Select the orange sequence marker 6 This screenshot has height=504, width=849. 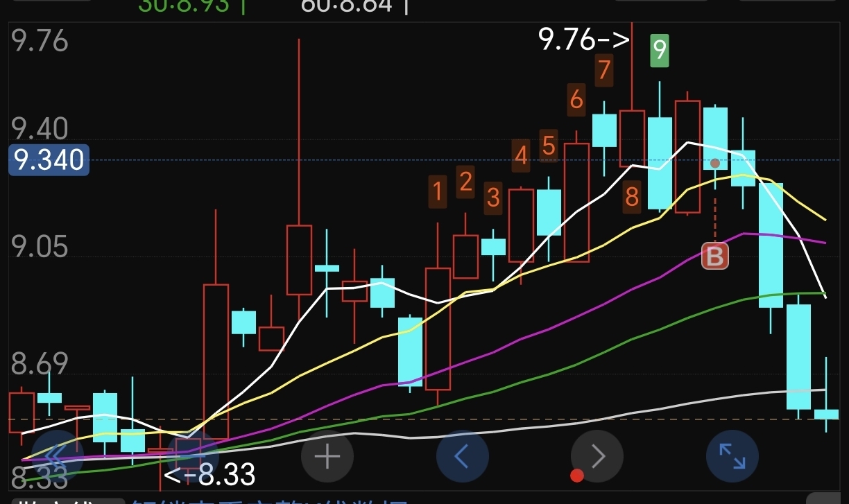point(576,100)
